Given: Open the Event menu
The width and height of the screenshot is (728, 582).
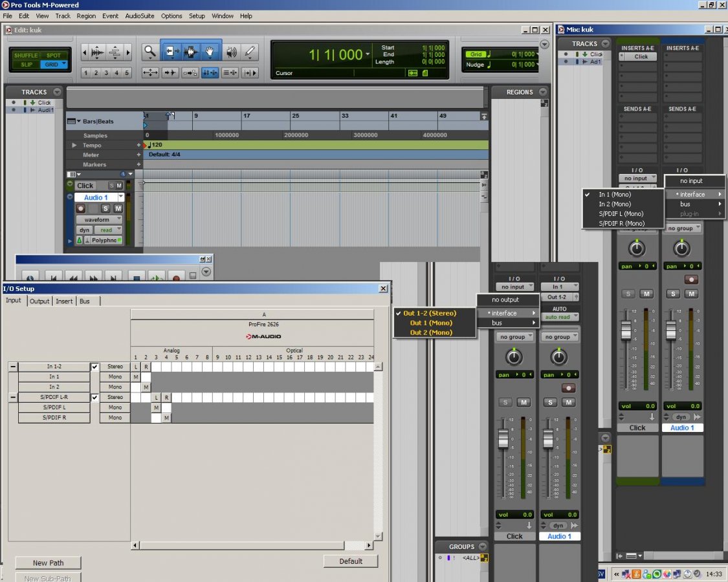Looking at the screenshot, I should (x=110, y=16).
